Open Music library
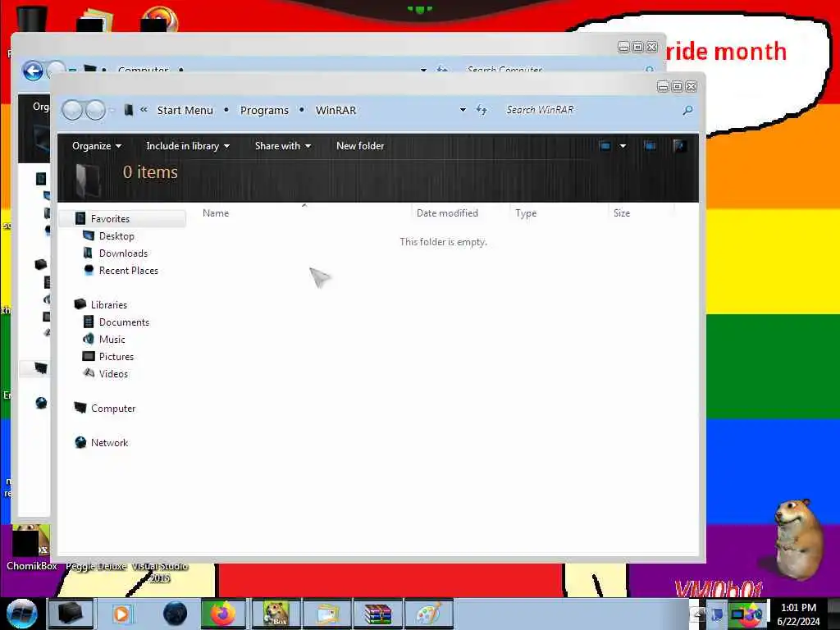The image size is (840, 630). [112, 339]
